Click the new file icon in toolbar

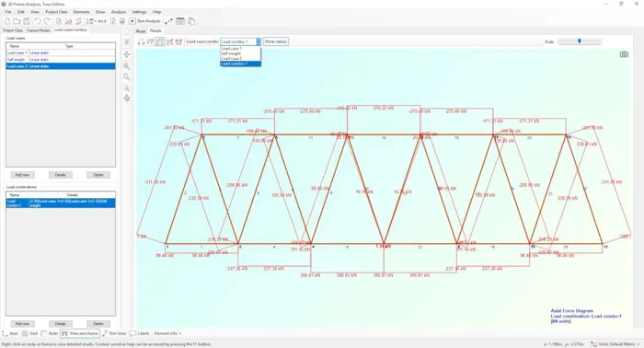click(x=7, y=21)
